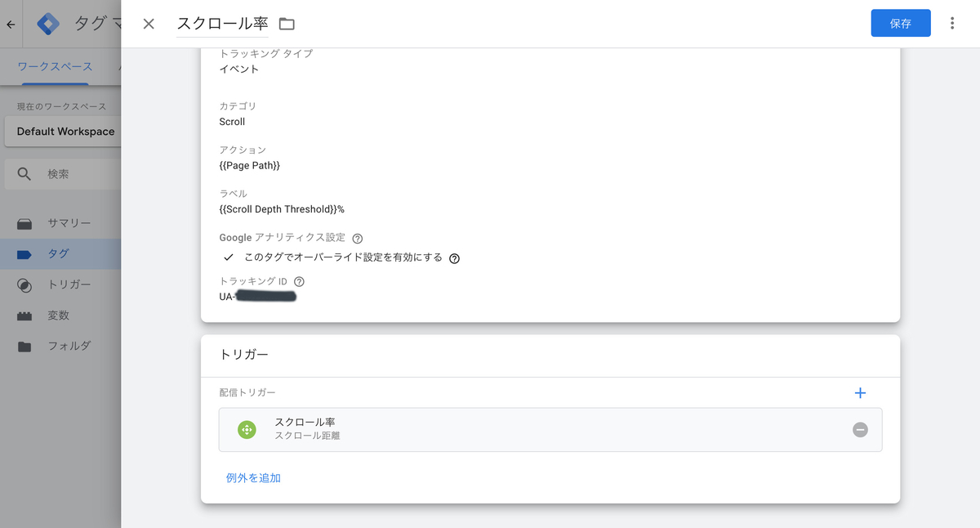Remove the スクロール率 trigger with the minus control
The height and width of the screenshot is (528, 980).
(860, 429)
